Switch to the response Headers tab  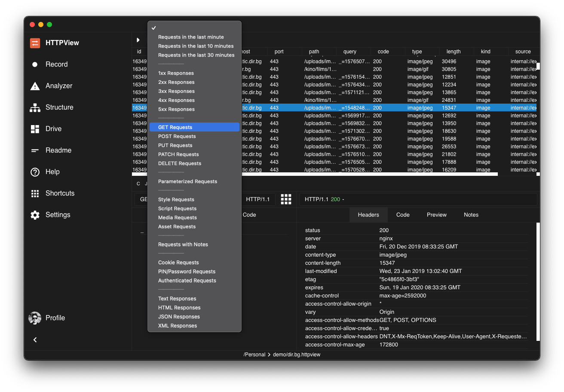coord(368,215)
